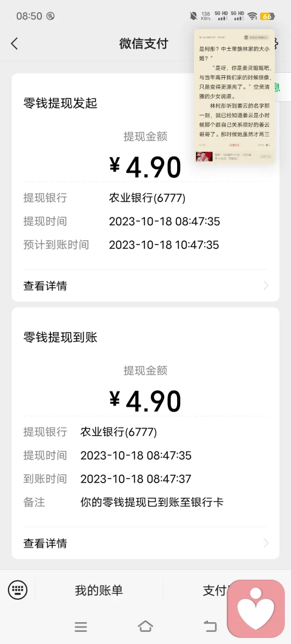Tap the Wi-Fi status icon

tap(252, 16)
